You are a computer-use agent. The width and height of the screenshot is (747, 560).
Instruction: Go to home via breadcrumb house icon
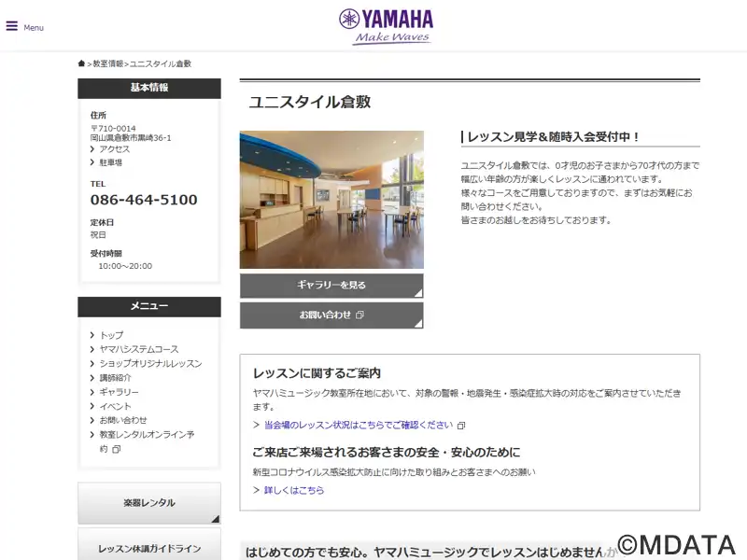tap(81, 63)
